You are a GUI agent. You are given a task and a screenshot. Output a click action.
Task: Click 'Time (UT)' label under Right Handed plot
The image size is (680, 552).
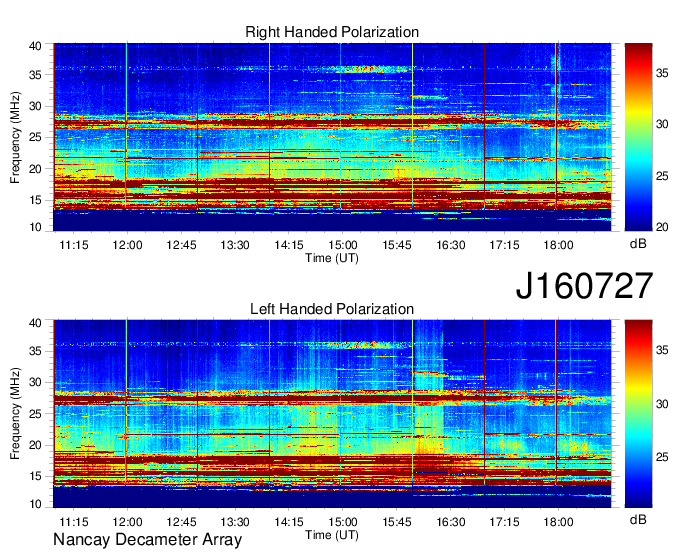click(x=332, y=258)
